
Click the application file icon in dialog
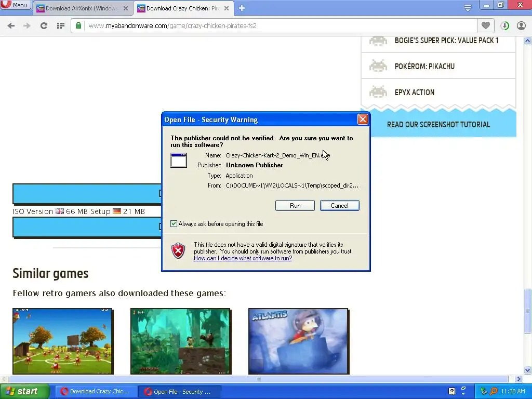click(x=179, y=161)
